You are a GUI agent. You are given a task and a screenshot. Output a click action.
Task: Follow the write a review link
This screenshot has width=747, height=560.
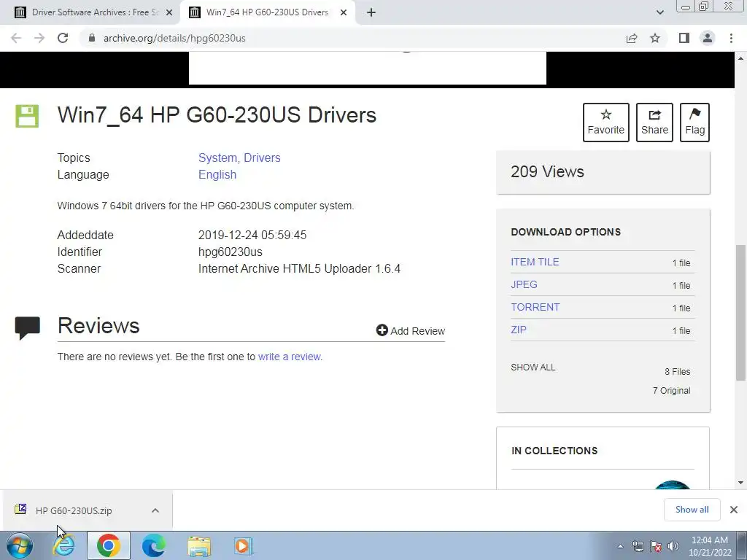[289, 357]
